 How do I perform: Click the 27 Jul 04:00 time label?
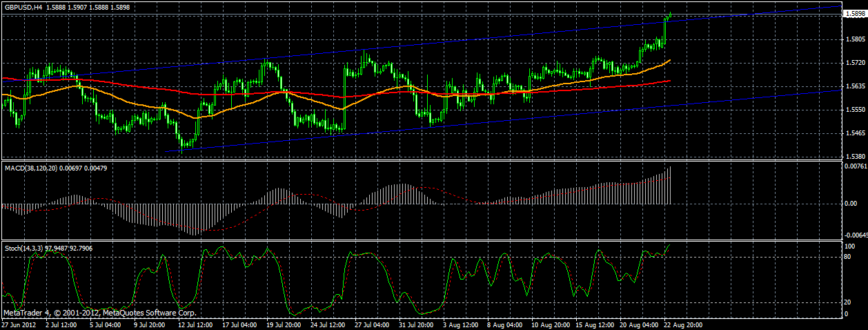(x=371, y=323)
